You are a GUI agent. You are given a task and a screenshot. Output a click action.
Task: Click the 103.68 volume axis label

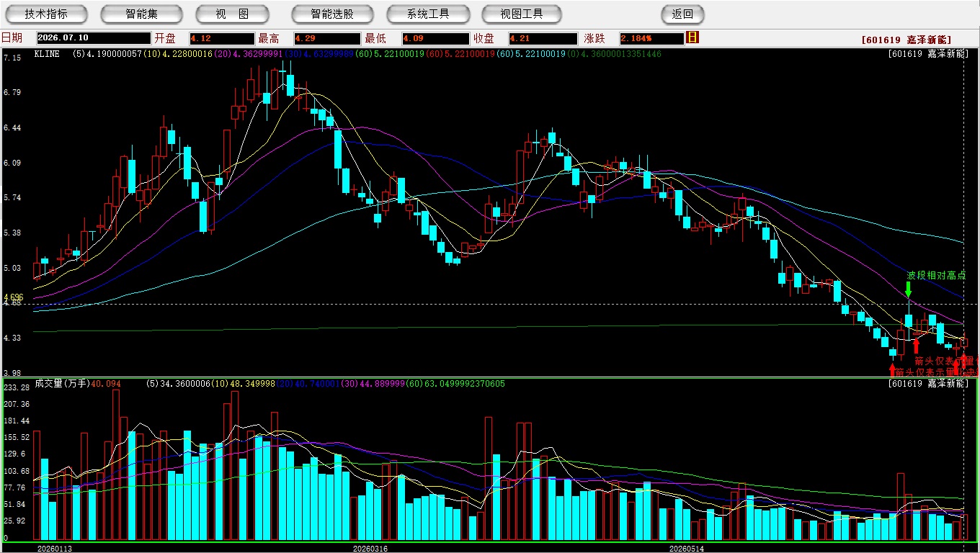coord(16,471)
